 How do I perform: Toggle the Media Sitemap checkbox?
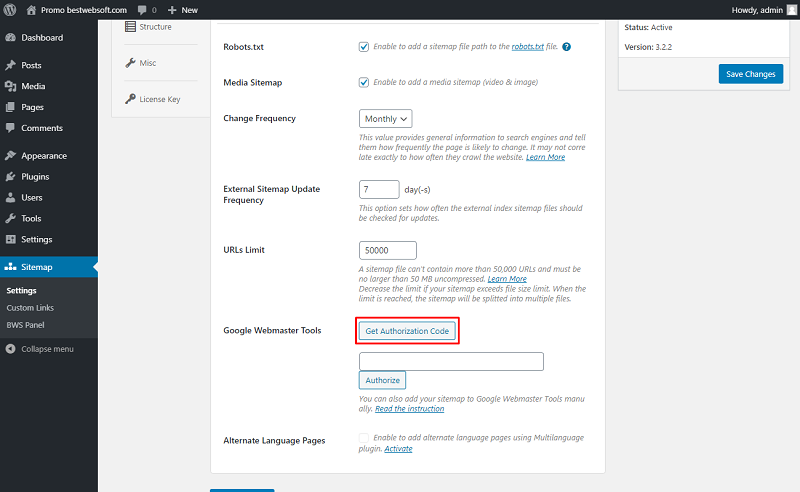[x=364, y=82]
